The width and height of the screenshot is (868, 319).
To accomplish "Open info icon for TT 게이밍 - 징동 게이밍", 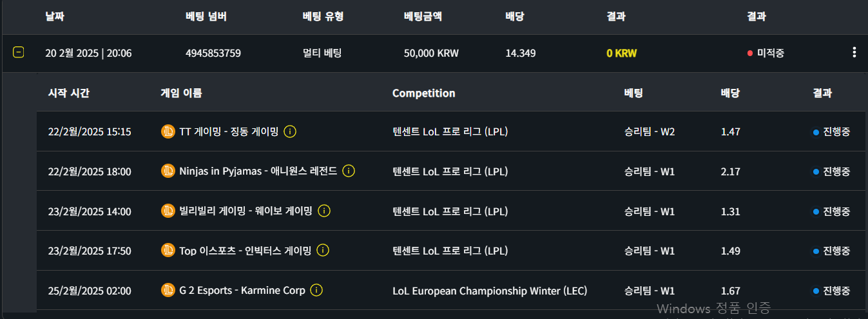I will pyautogui.click(x=290, y=131).
